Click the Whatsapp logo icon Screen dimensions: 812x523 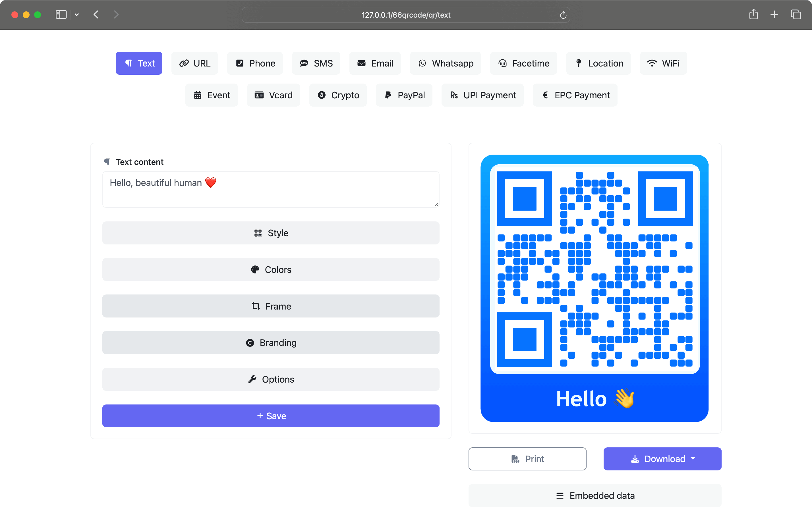point(422,63)
